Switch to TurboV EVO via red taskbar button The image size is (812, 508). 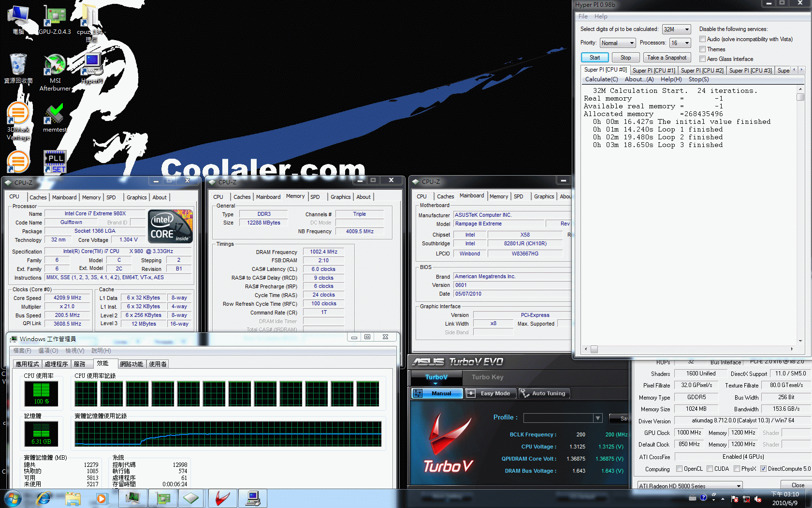click(x=222, y=498)
